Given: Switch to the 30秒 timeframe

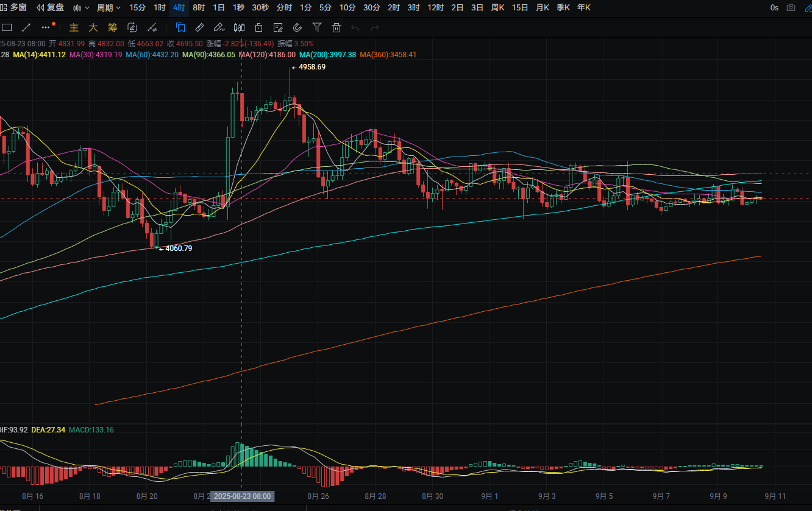Looking at the screenshot, I should (260, 8).
